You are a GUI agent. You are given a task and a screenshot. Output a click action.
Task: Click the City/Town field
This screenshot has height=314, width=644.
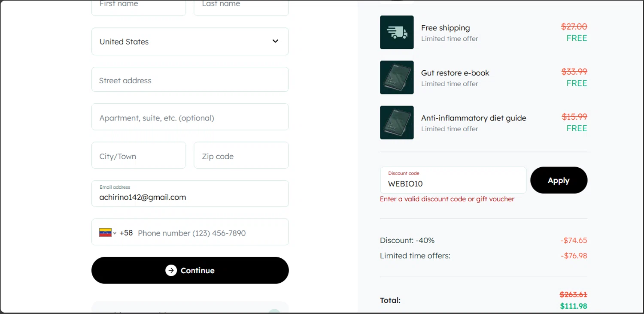point(139,156)
